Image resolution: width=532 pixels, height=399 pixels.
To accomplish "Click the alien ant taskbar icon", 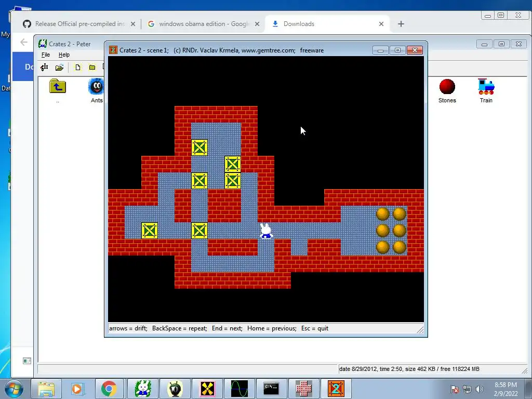I will pos(175,389).
